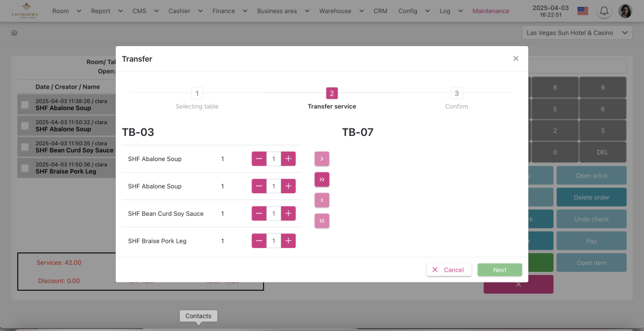
Task: Close the Transfer dialog with X
Action: (x=516, y=59)
